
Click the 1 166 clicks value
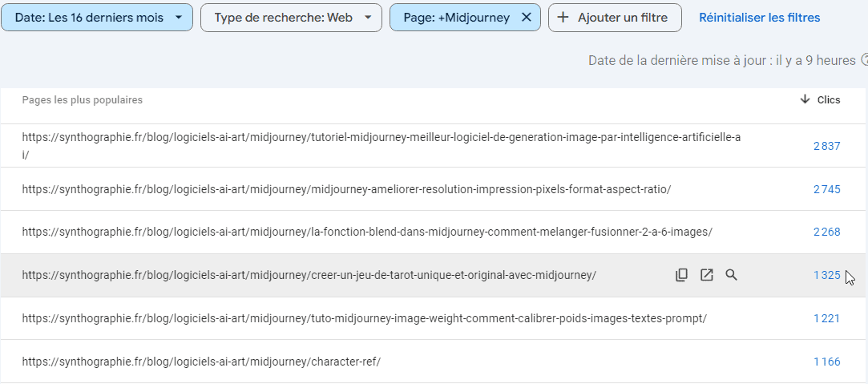click(x=827, y=362)
